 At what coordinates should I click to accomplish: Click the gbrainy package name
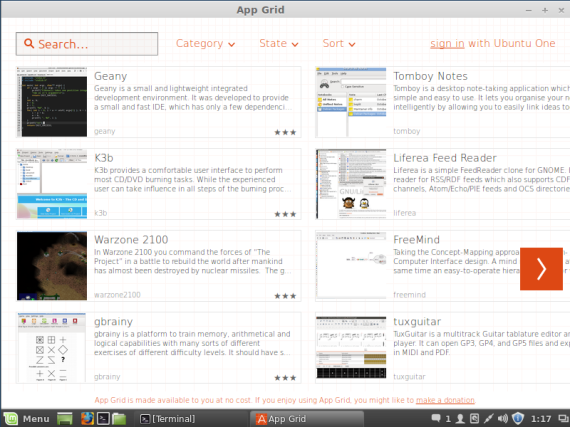tap(107, 377)
